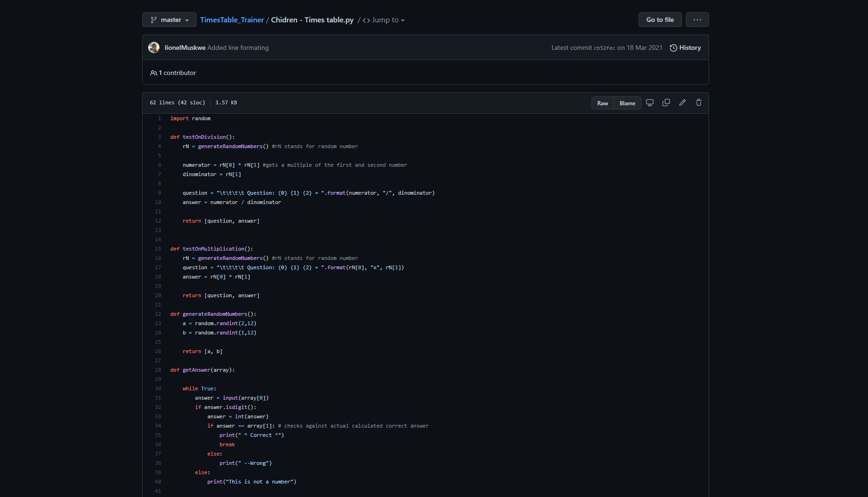Edit this file pencil icon
The image size is (868, 497).
point(682,102)
